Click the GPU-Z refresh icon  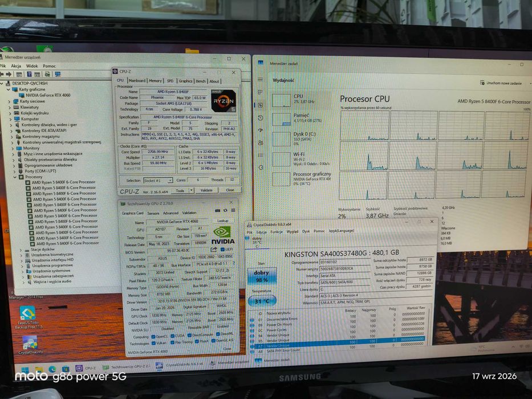(x=225, y=210)
